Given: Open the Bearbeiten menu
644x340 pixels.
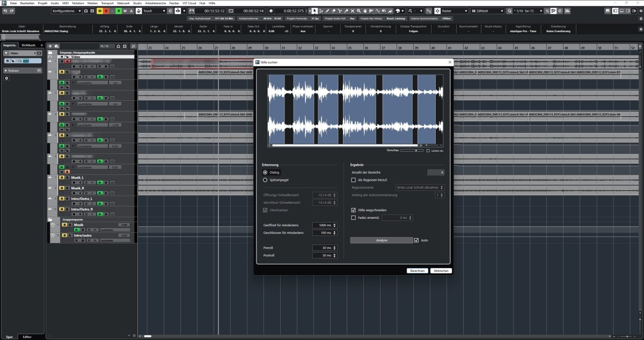Looking at the screenshot, I should pos(27,3).
